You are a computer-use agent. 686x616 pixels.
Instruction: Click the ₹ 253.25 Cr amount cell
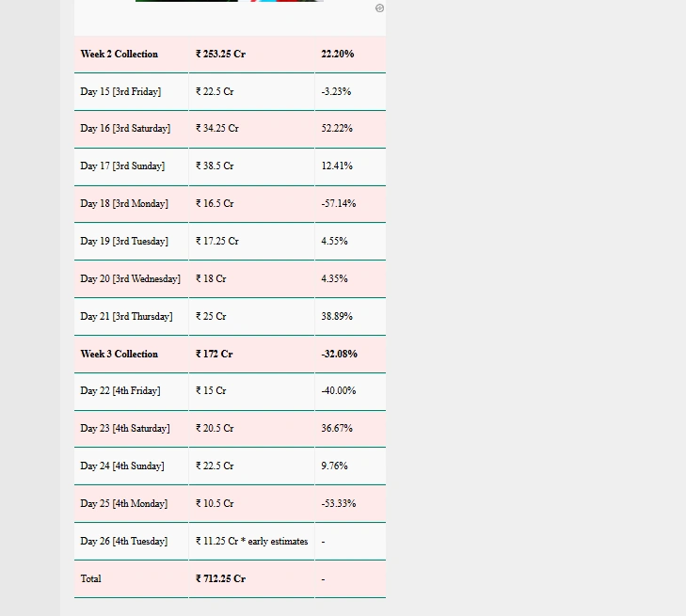click(x=220, y=54)
